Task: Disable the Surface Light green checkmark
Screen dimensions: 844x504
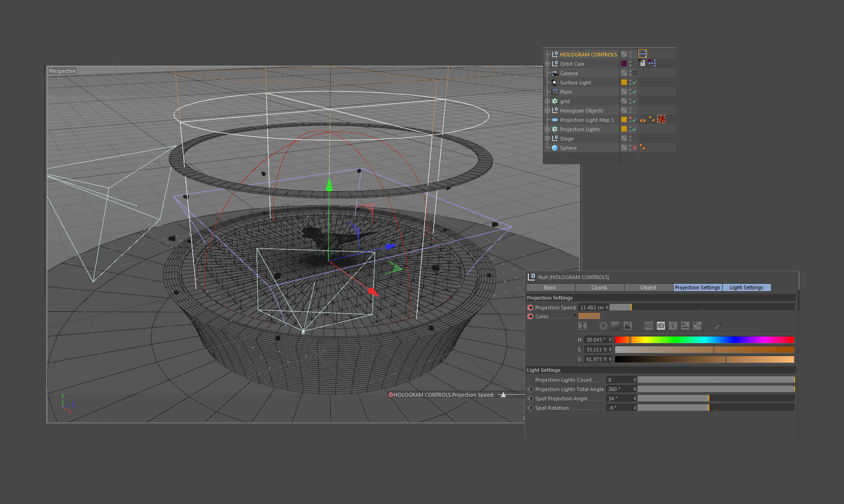Action: pos(635,83)
